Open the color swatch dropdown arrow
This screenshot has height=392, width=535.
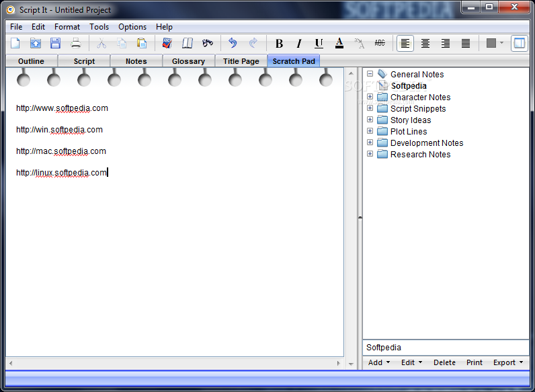tap(501, 43)
